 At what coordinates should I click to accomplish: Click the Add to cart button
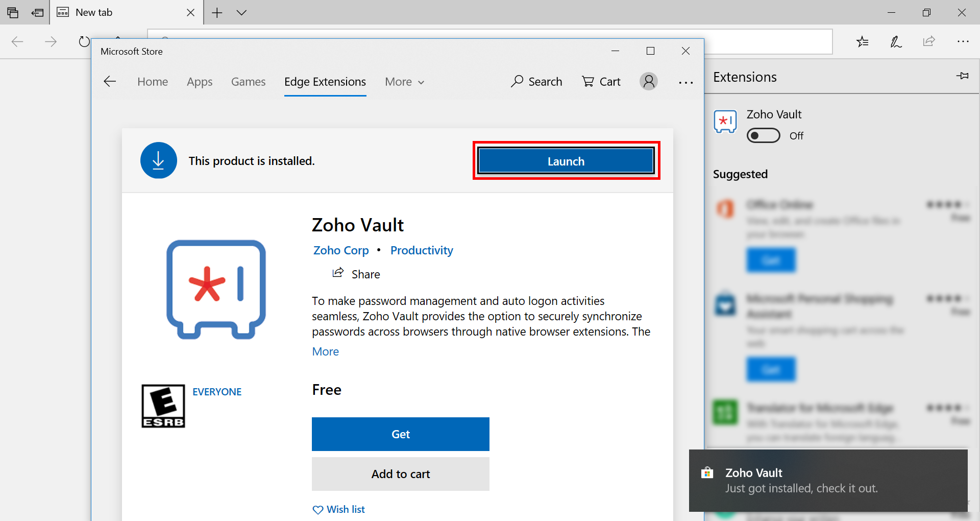click(x=400, y=474)
